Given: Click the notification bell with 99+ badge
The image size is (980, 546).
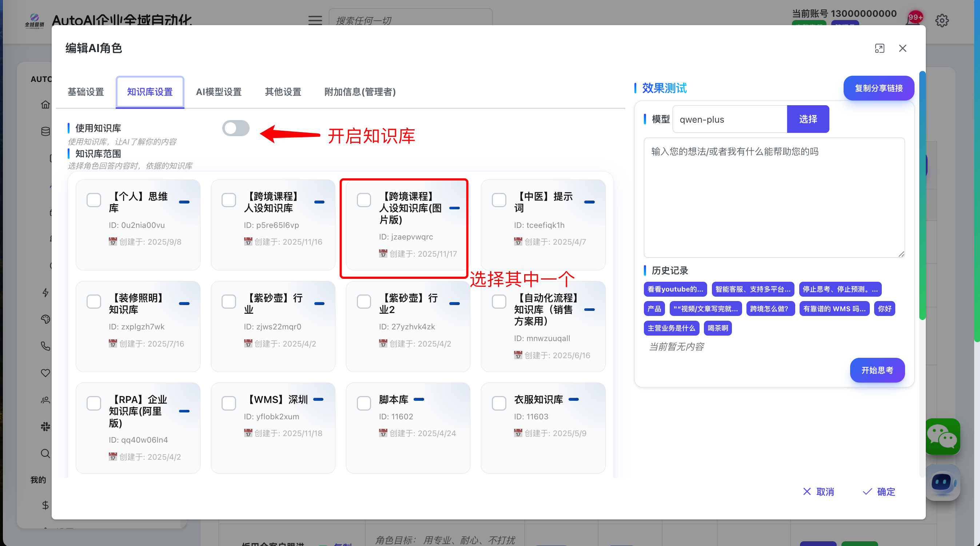Looking at the screenshot, I should 913,20.
